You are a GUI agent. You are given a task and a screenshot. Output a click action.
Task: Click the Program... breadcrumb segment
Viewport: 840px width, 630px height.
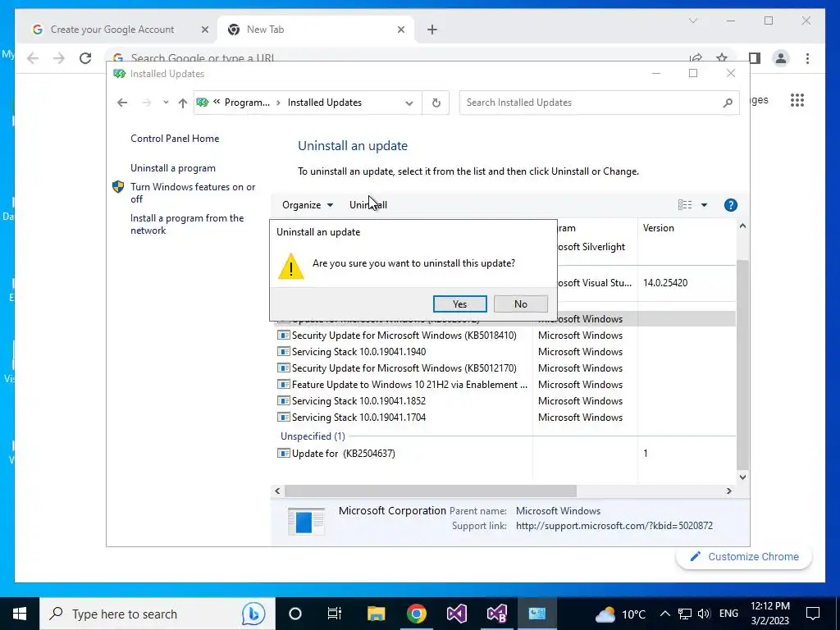[247, 103]
